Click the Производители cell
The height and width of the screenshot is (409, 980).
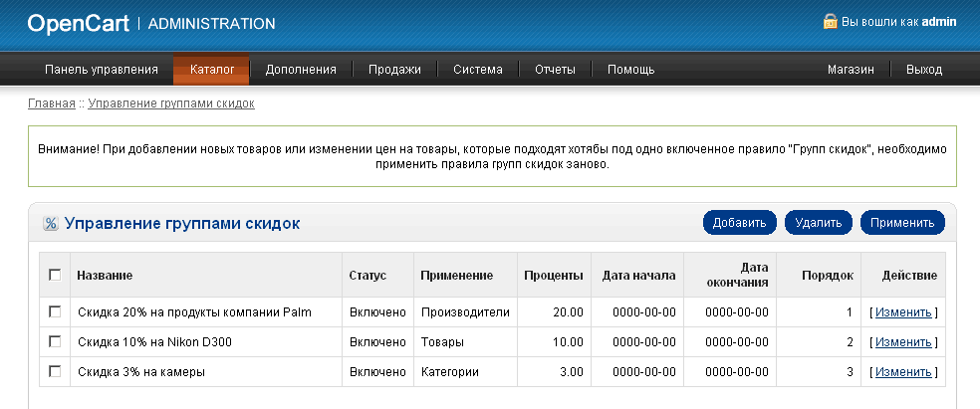[x=465, y=312]
